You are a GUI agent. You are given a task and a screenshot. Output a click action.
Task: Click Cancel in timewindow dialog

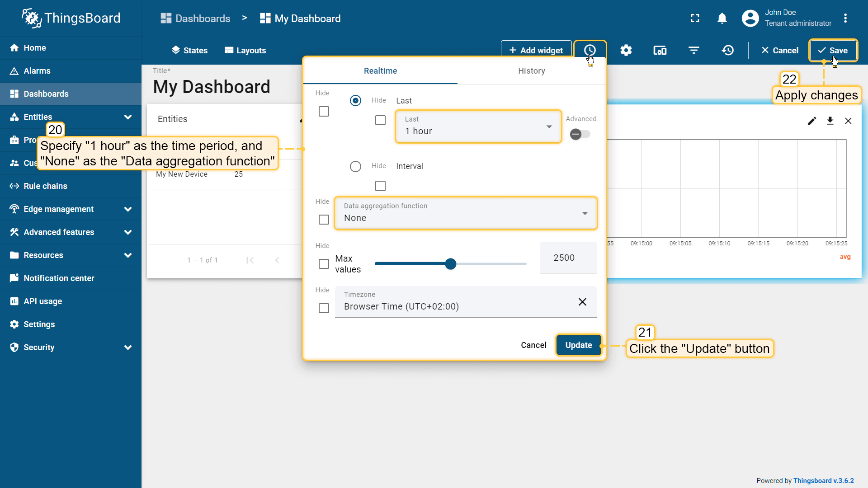[533, 345]
